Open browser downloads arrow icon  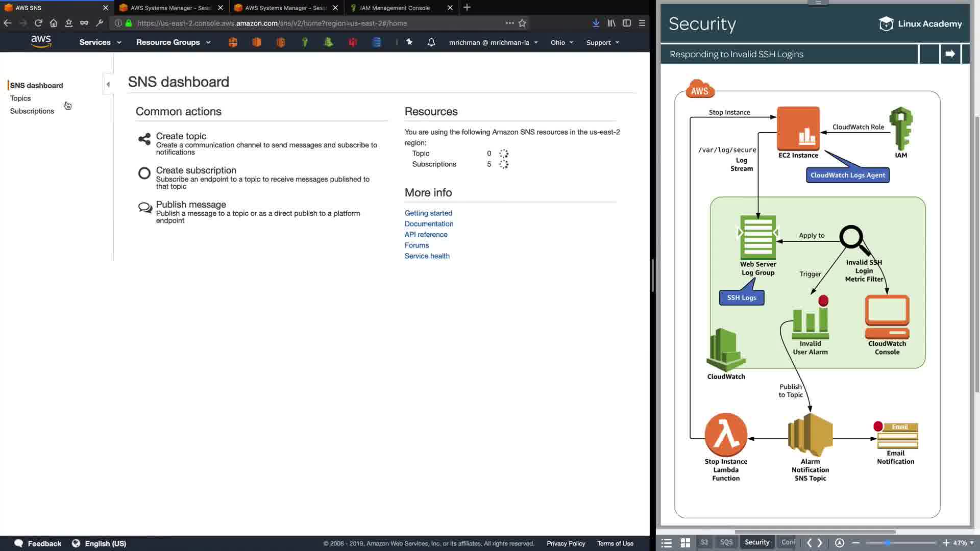tap(596, 23)
